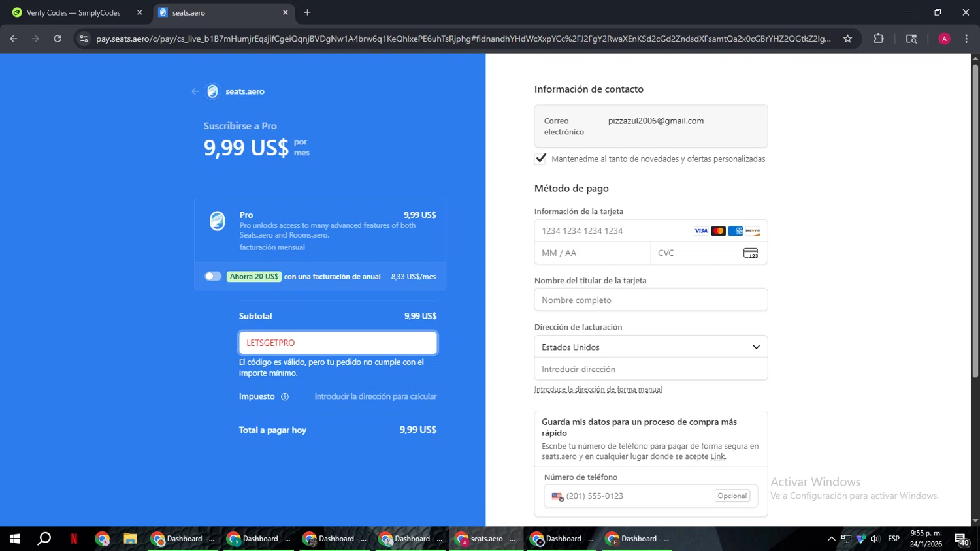
Task: Open the seats.aero Chrome taskbar window
Action: [x=486, y=539]
